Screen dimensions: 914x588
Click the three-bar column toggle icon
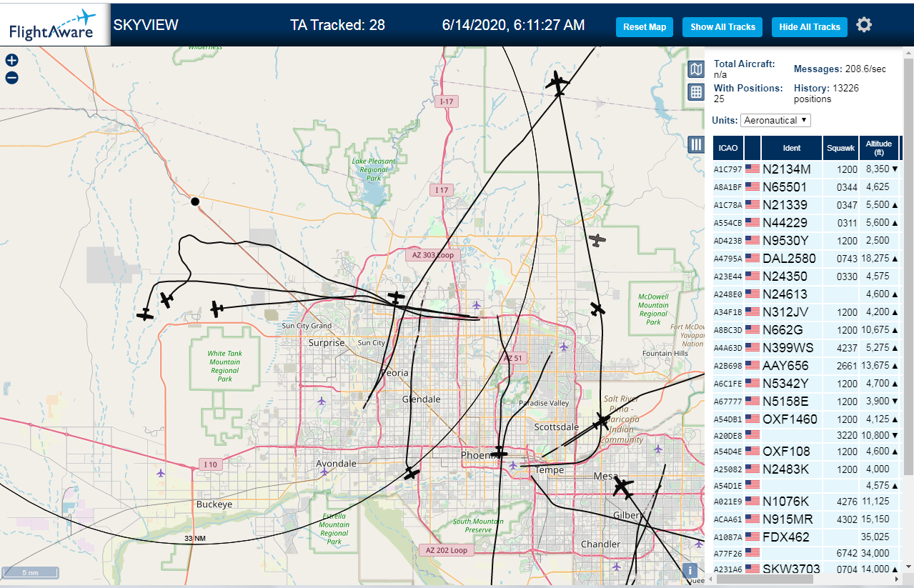pos(696,145)
